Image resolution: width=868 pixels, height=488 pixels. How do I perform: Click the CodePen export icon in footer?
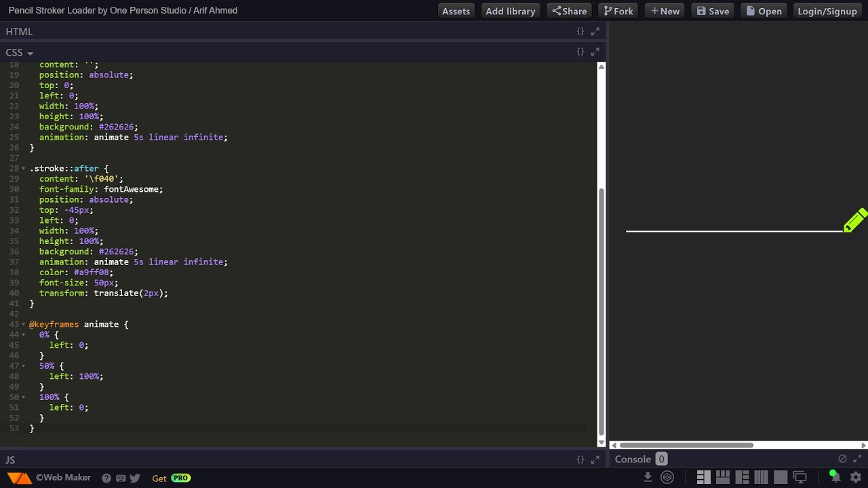click(667, 477)
